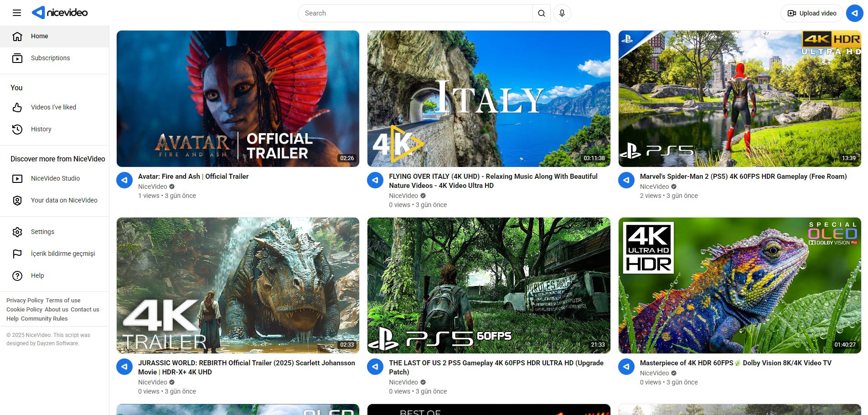Screen dimensions: 868x415
Task: Click the thumbs-up liked videos icon
Action: coord(17,108)
